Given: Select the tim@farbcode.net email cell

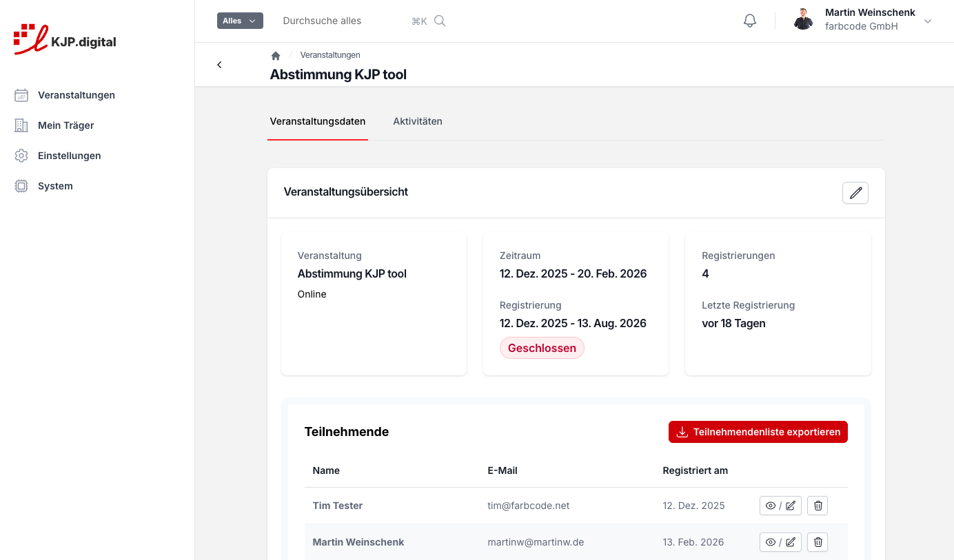Looking at the screenshot, I should pyautogui.click(x=529, y=506).
